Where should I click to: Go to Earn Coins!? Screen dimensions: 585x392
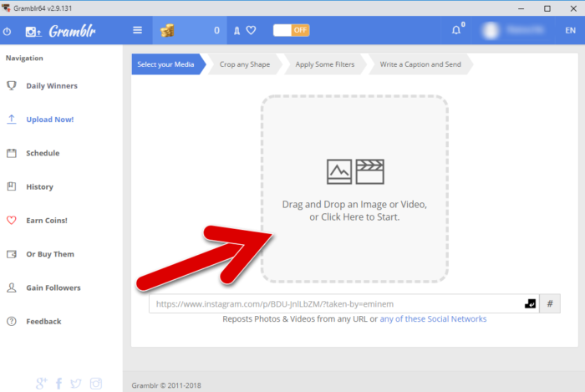47,221
